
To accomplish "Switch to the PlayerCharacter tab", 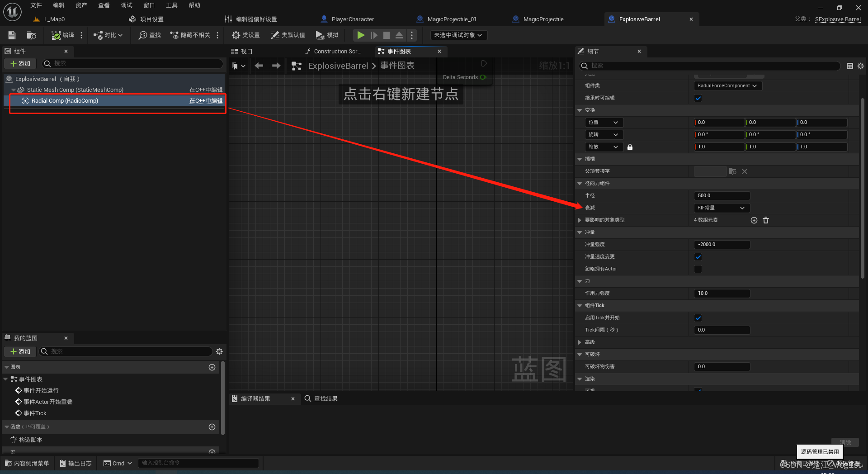I will (353, 19).
